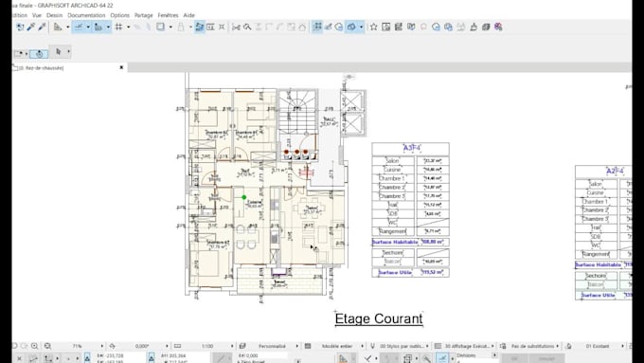Screen dimensions: 644x363
Task: Open the Partage menu
Action: point(144,15)
